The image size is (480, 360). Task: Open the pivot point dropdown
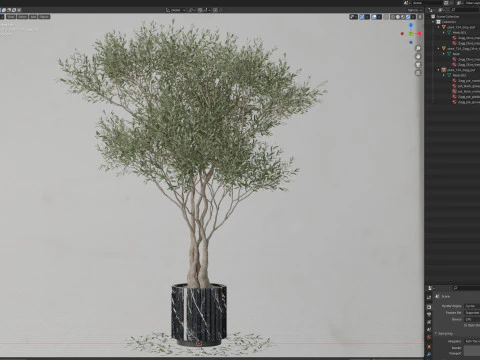coord(192,10)
